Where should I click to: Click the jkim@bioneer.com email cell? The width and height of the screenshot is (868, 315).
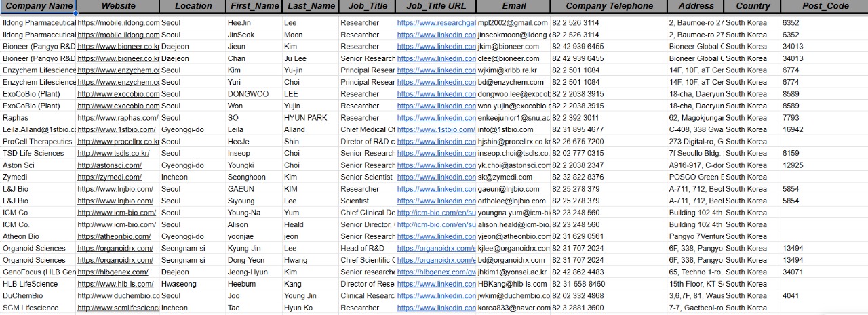coord(514,47)
